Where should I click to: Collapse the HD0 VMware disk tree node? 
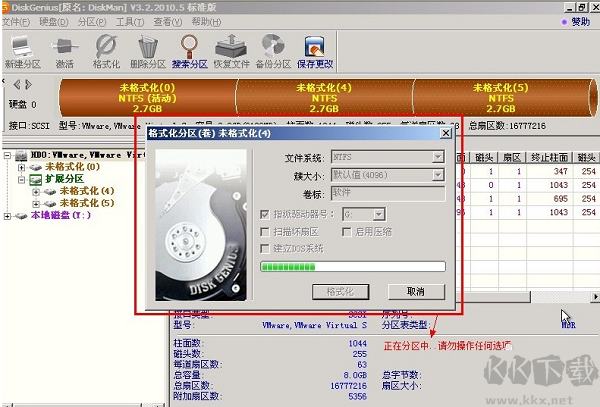7,155
